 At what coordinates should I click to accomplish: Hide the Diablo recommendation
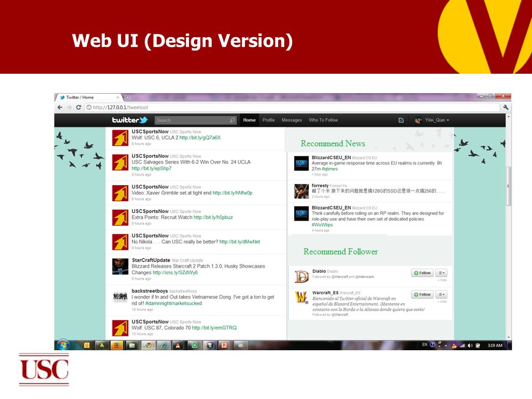click(442, 280)
